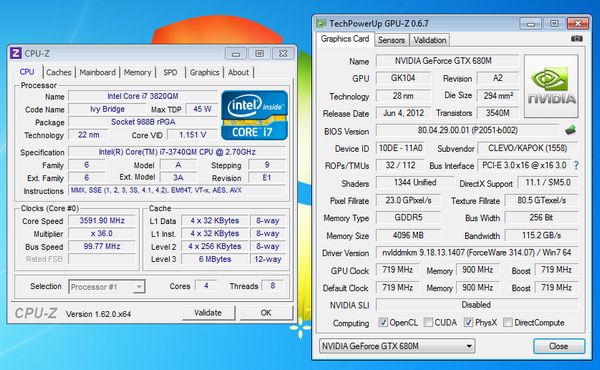Toggle the OpenCL checkbox
Viewport: 600px width, 370px height.
[383, 322]
